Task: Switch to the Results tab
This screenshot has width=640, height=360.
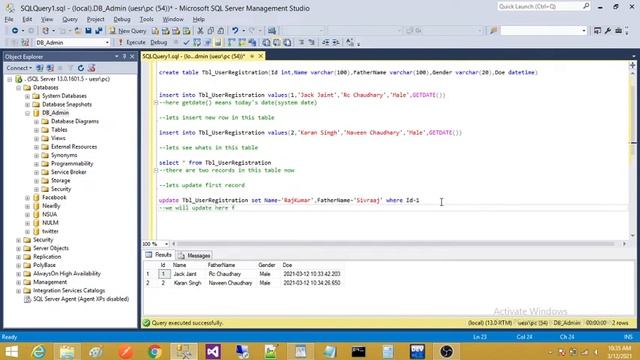Action: point(159,255)
